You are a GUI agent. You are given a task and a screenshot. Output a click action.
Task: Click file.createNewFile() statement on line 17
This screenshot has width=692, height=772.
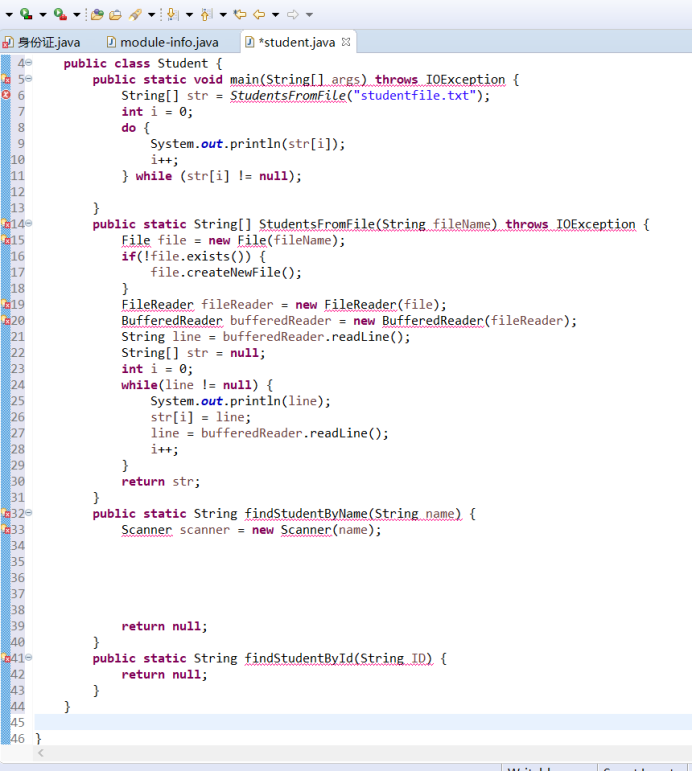click(x=226, y=272)
